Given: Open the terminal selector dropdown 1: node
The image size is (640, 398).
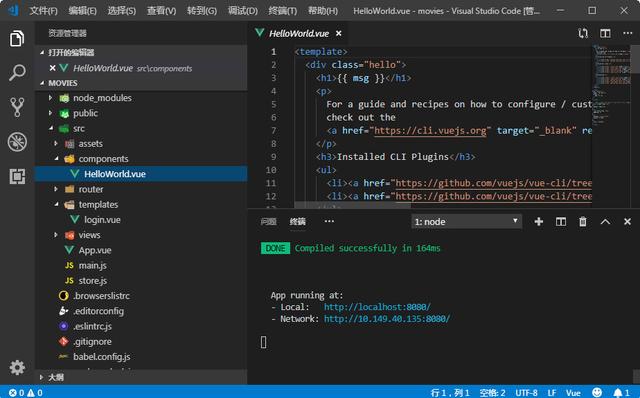Looking at the screenshot, I should [466, 222].
